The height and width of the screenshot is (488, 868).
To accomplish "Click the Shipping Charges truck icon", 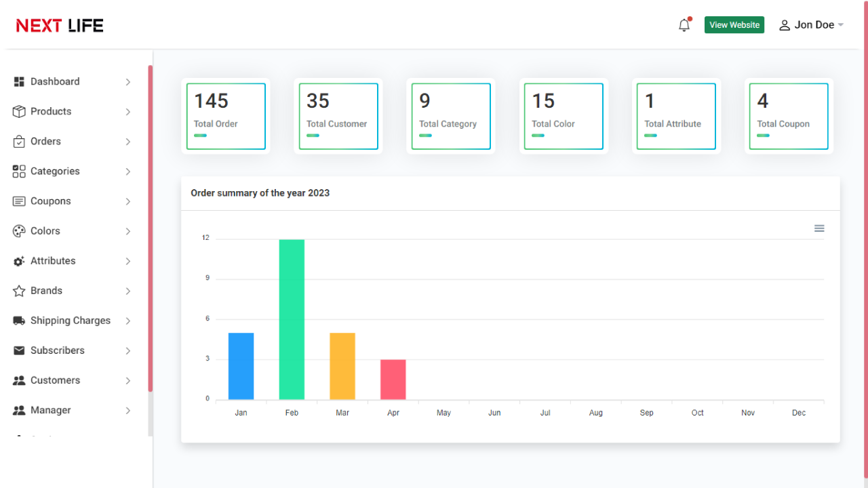I will point(19,321).
